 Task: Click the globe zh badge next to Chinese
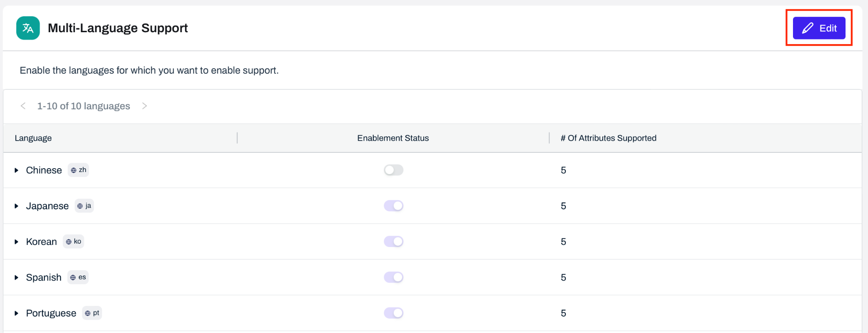(78, 170)
